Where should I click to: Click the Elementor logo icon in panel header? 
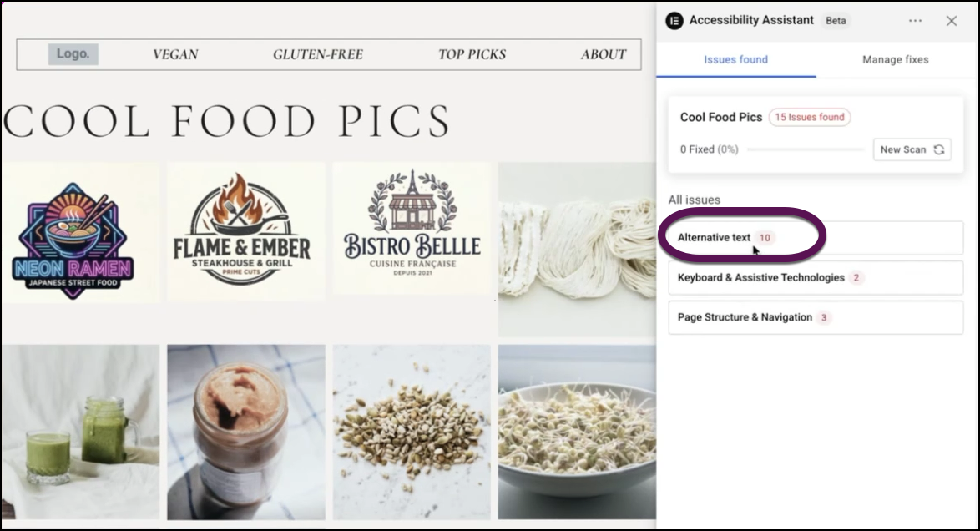(674, 21)
